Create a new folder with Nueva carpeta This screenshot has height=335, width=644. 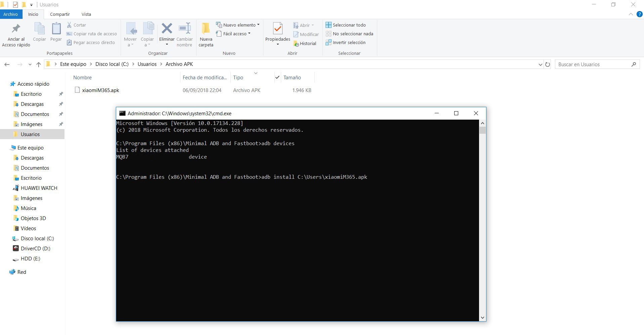206,35
